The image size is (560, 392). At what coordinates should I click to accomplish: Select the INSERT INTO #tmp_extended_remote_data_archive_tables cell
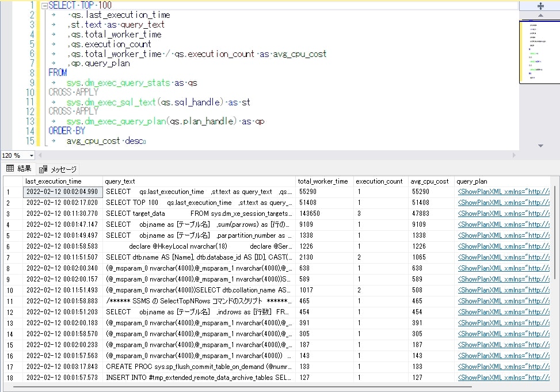[x=199, y=378]
